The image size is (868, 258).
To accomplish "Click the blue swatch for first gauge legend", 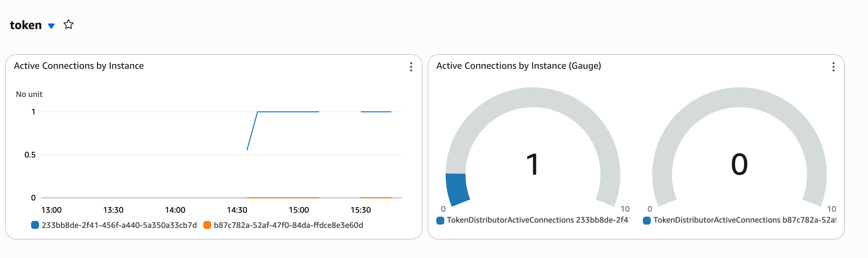I will click(440, 220).
